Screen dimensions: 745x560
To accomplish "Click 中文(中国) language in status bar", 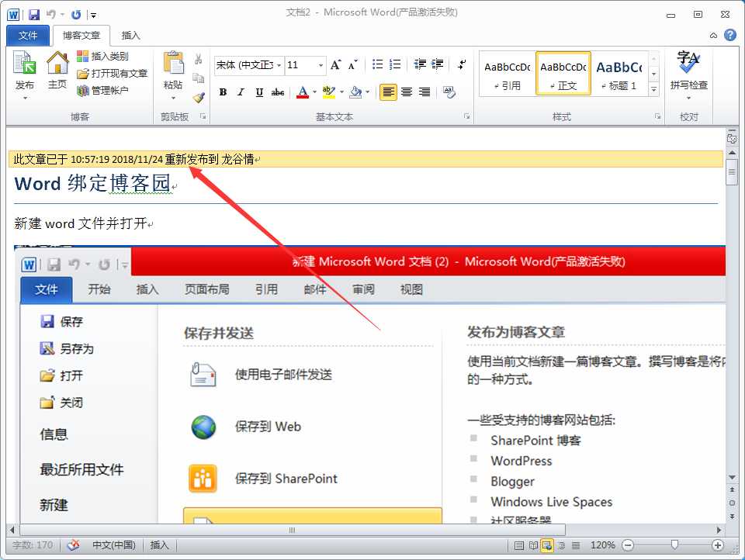I will (113, 544).
